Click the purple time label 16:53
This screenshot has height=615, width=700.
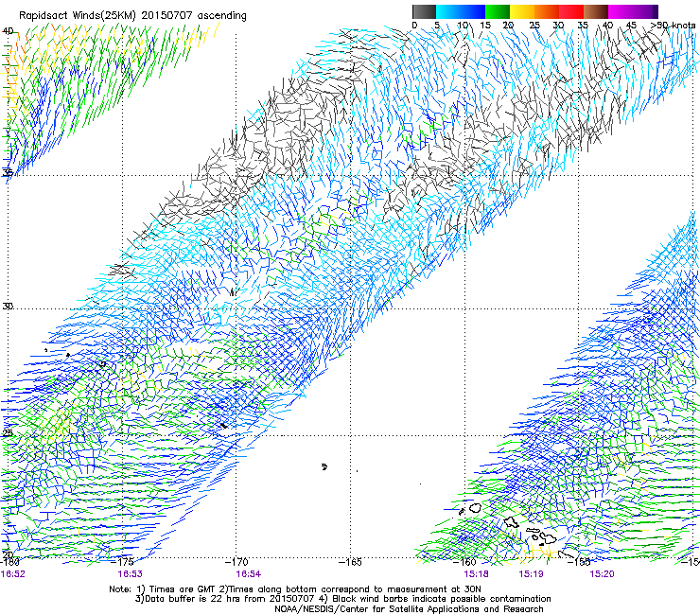pos(130,574)
